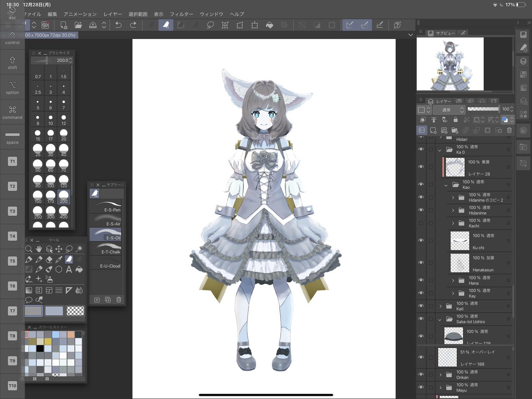Select the Move layer cross-arrow tool
This screenshot has width=532, height=399.
click(x=59, y=249)
